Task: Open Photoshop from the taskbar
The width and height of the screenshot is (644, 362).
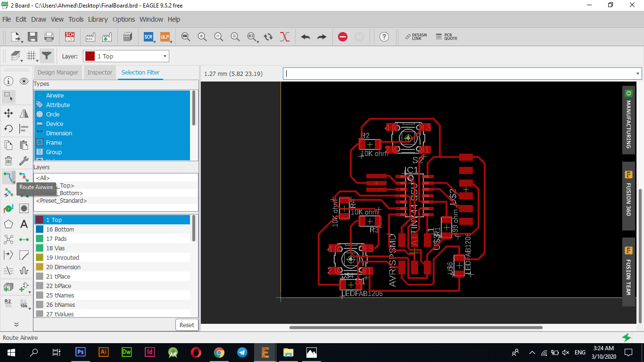Action: tap(80, 352)
